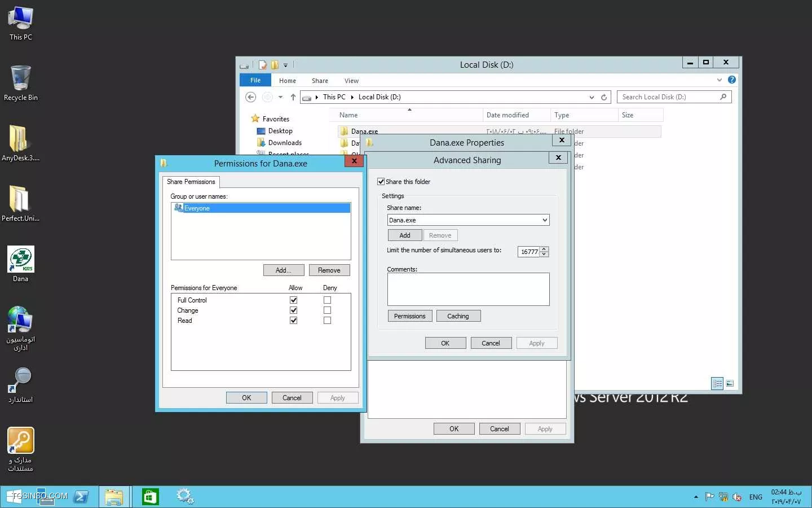Screen dimensions: 812x508
Task: Open This PC desktop icon
Action: [x=21, y=23]
